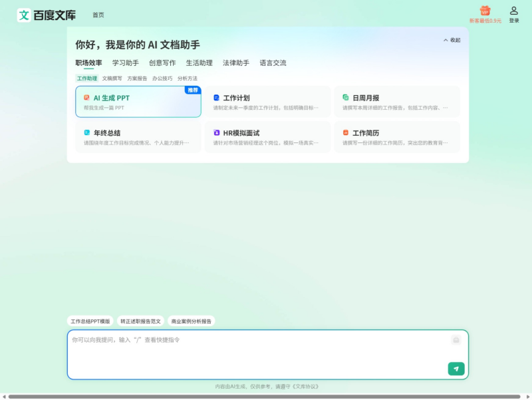Click the 工作计划 task icon
The image size is (532, 400).
pyautogui.click(x=216, y=98)
